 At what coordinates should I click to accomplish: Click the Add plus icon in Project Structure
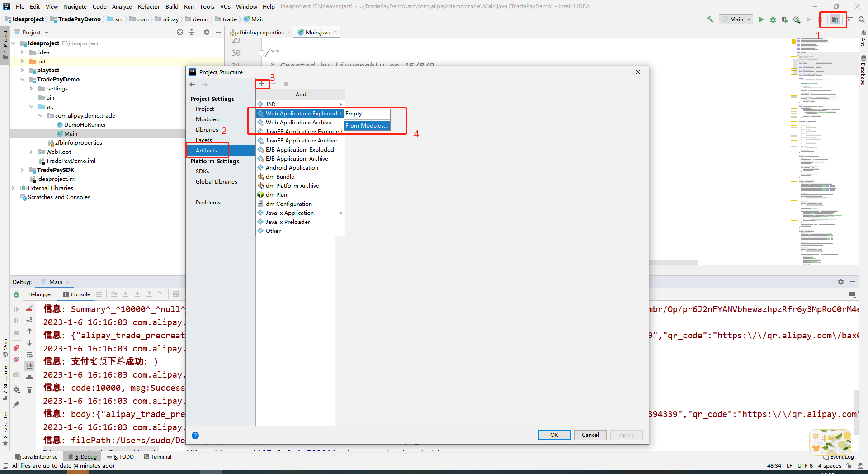[x=262, y=84]
